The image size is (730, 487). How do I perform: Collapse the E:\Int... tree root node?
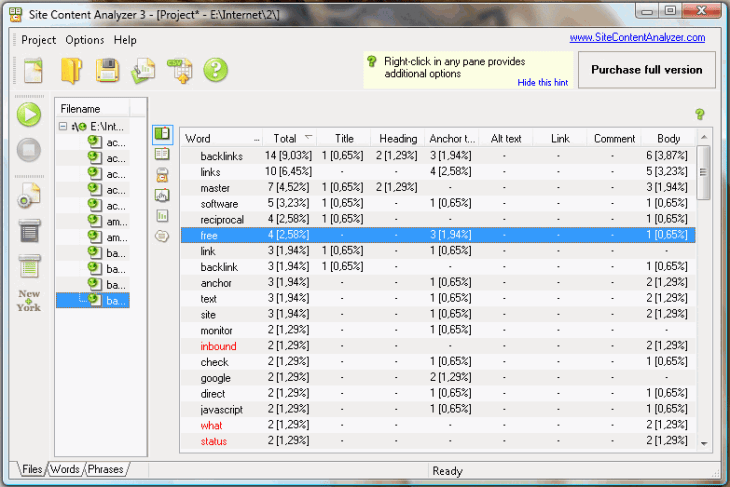pyautogui.click(x=63, y=126)
